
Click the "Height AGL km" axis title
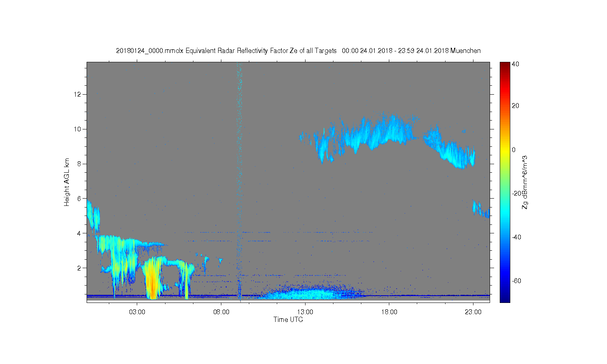[x=66, y=182]
